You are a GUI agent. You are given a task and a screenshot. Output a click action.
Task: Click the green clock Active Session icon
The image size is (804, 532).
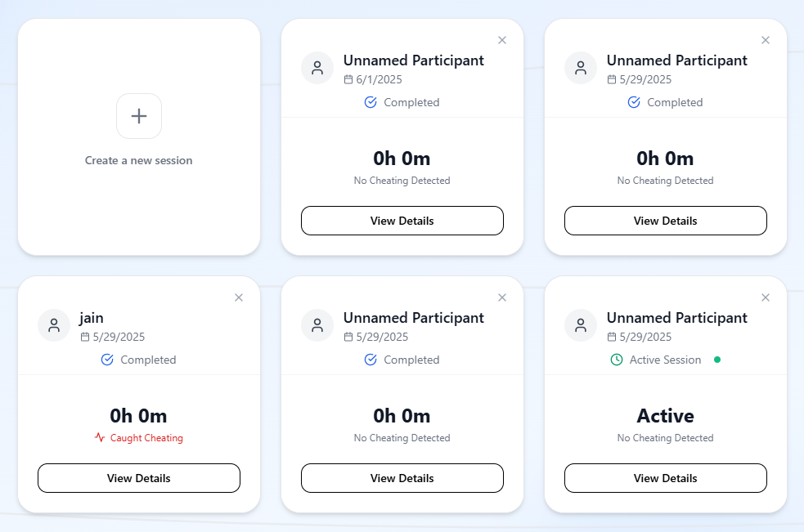tap(617, 360)
